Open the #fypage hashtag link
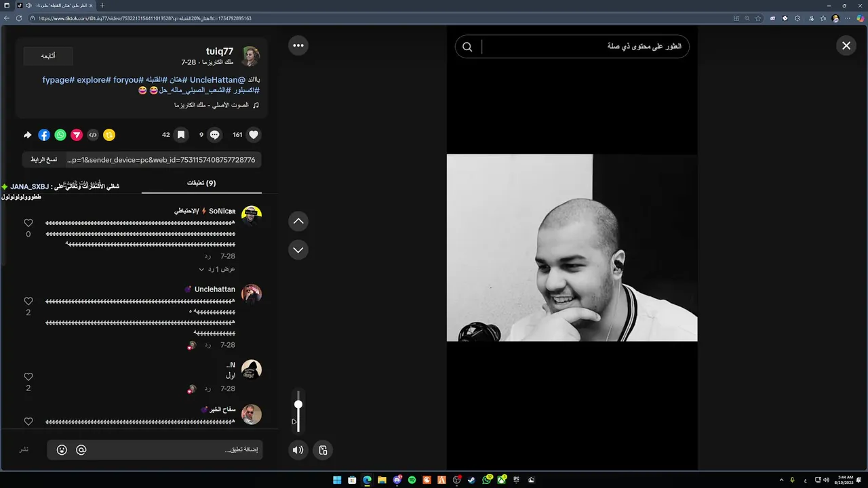 (x=58, y=80)
